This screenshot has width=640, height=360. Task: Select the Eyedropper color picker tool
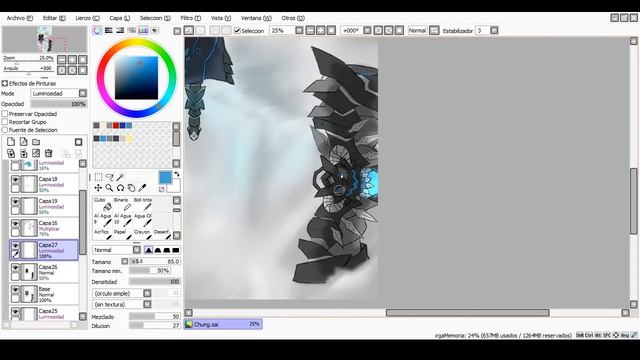pos(142,188)
